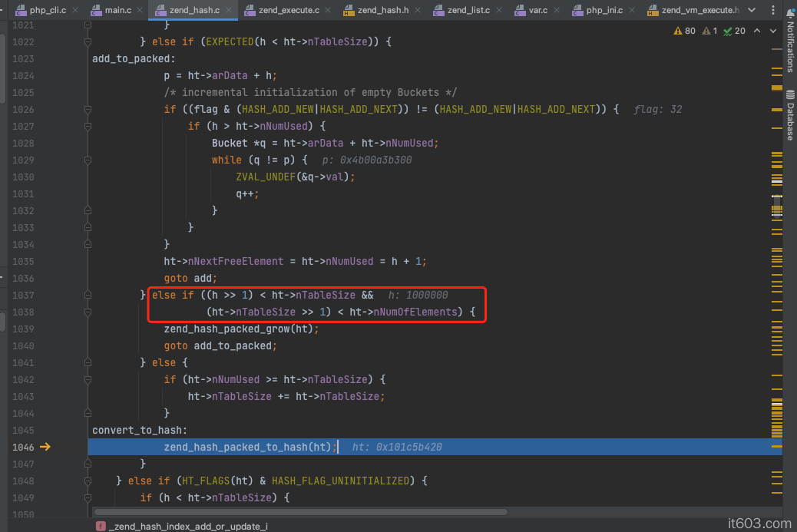Collapse the code block at line 1026
797x532 pixels.
point(88,109)
